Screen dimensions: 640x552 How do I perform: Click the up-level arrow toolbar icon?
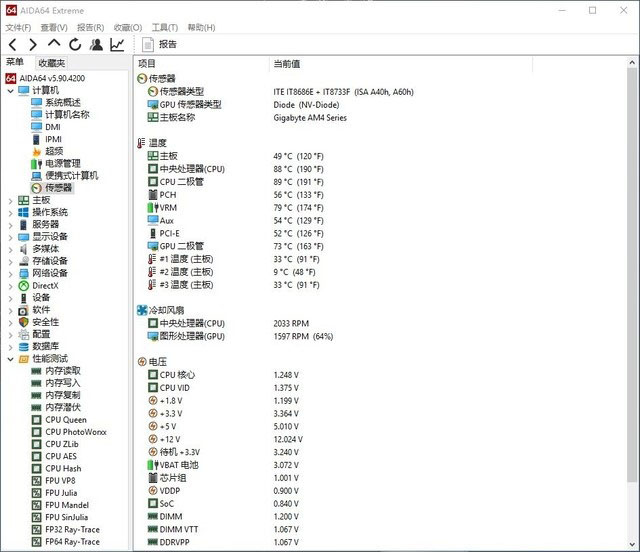pos(54,44)
